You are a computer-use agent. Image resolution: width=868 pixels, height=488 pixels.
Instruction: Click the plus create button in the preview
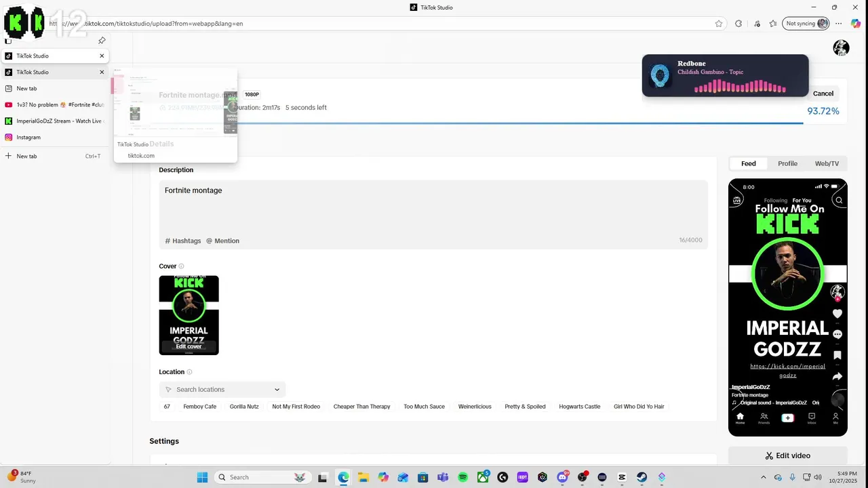[787, 418]
